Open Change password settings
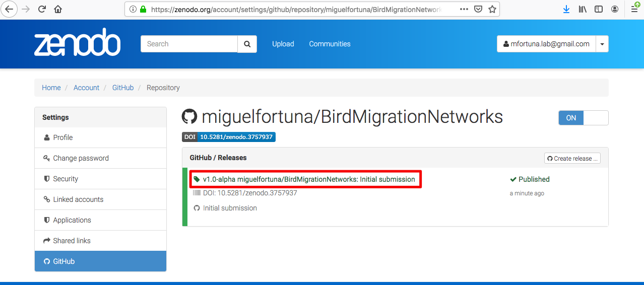This screenshot has width=644, height=285. (x=100, y=158)
